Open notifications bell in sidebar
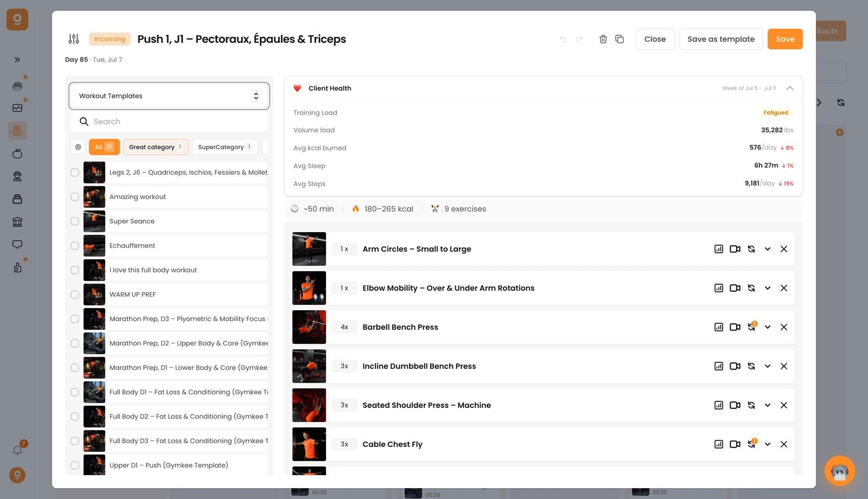Screen dimensions: 868x499 [17, 450]
